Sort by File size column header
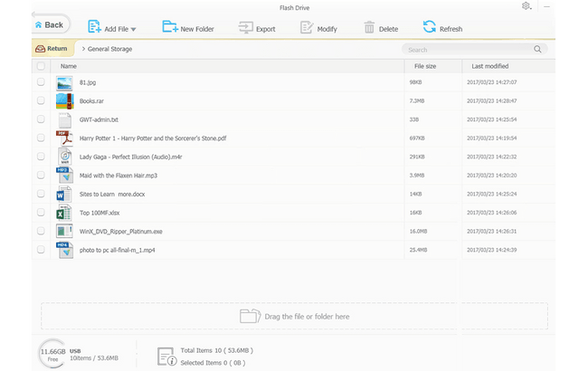Viewport: 588px width, 371px height. (425, 66)
